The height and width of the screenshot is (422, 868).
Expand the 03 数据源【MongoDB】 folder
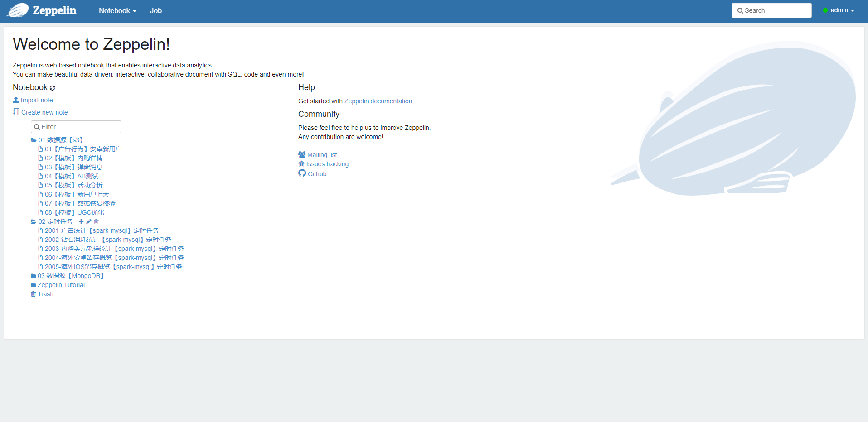[68, 276]
